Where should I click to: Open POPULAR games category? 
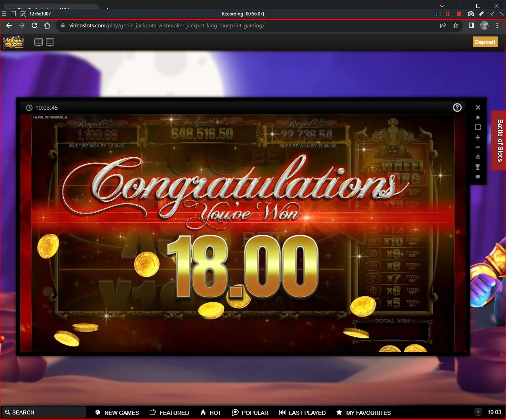(250, 412)
